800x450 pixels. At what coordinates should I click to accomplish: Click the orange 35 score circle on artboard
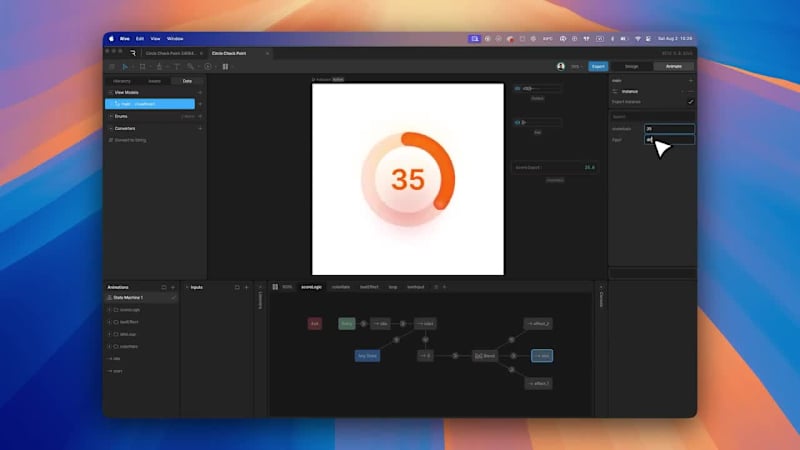(x=408, y=179)
